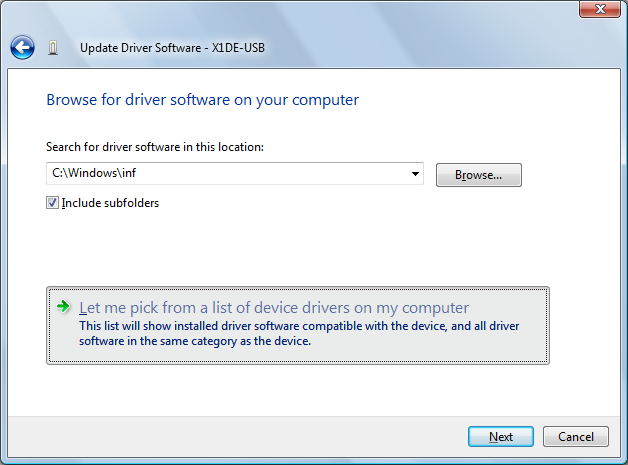Cancel the driver update wizard
Screen dimensions: 628x465
tap(576, 437)
